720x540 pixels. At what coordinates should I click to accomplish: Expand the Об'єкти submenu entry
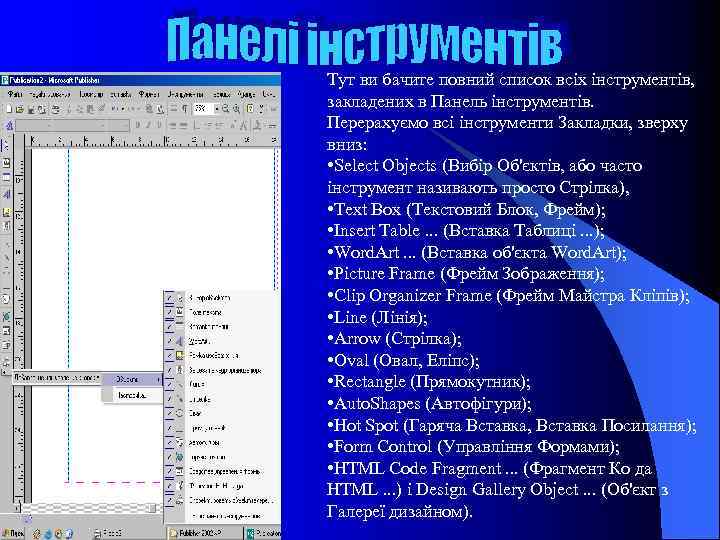(132, 379)
